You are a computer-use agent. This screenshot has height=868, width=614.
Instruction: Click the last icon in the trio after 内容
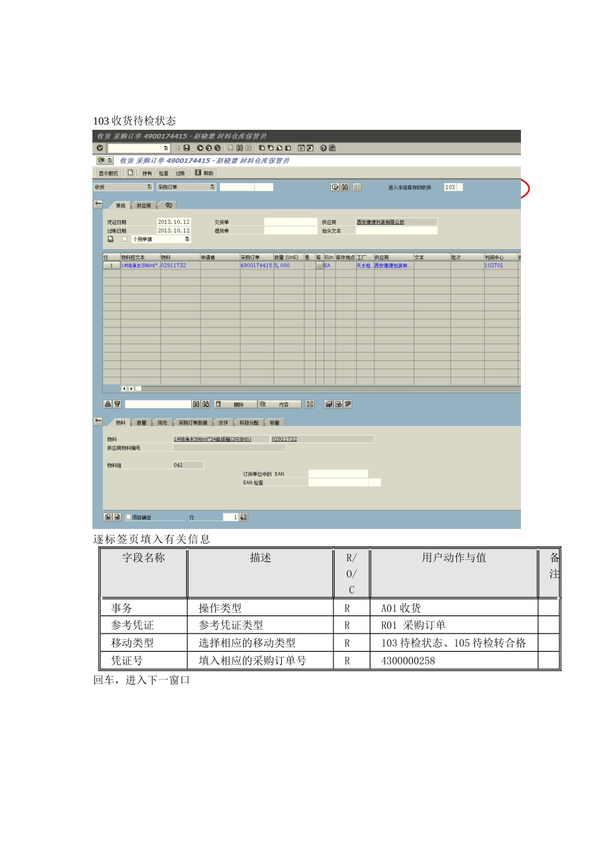(x=348, y=404)
